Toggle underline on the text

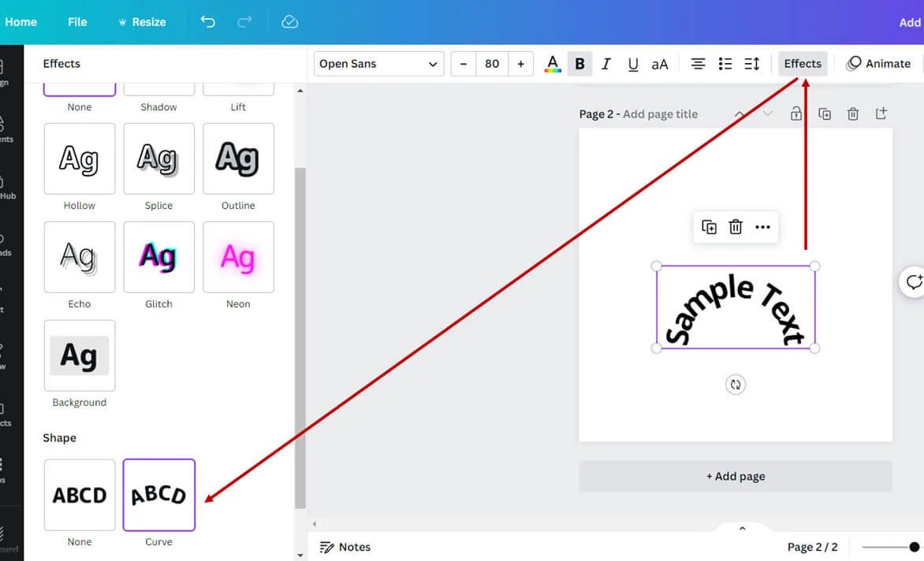(633, 63)
